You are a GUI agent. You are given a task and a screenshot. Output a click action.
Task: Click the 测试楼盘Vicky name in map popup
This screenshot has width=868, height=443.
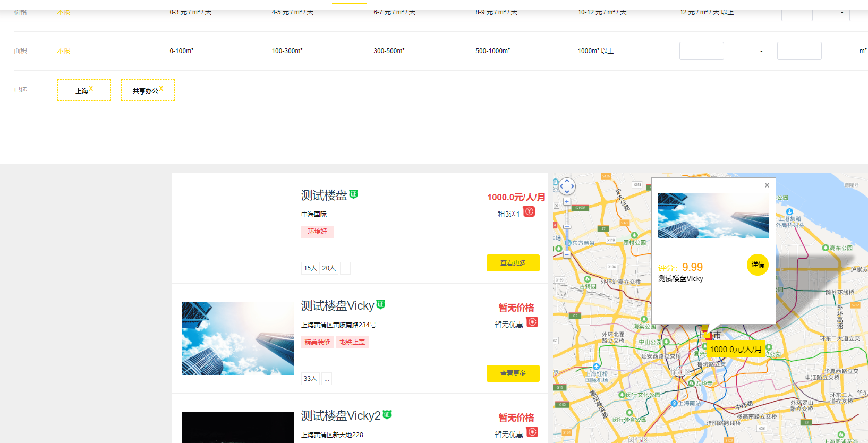[x=680, y=278]
